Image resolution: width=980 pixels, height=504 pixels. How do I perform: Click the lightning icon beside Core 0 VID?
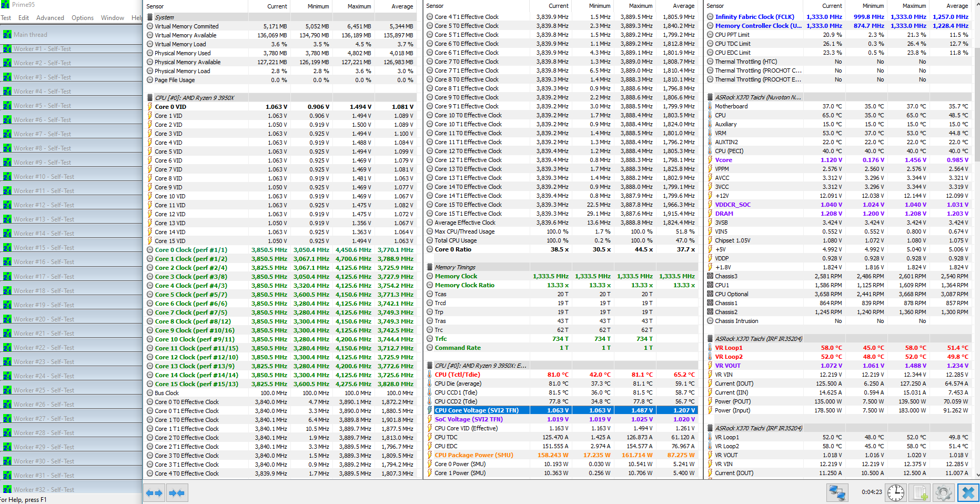click(x=150, y=107)
